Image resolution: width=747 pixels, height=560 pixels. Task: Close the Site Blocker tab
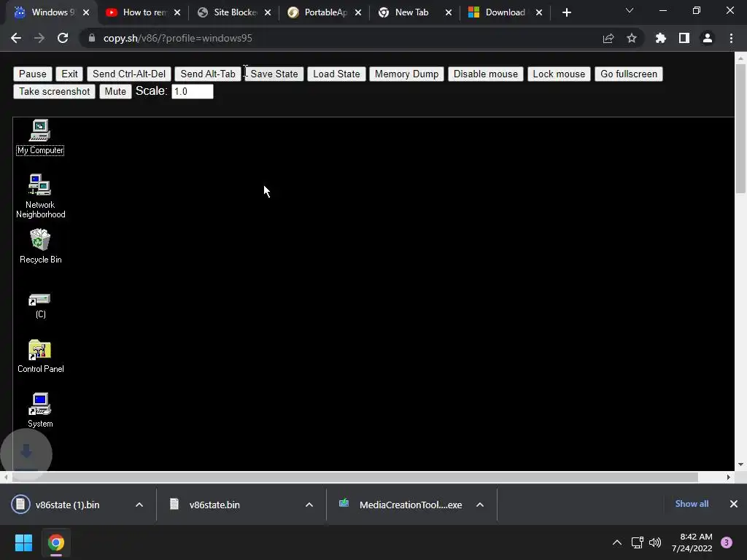tap(268, 13)
